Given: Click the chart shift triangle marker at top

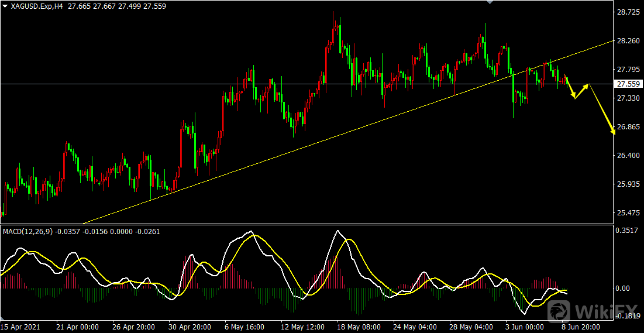Looking at the screenshot, I should (490, 3).
